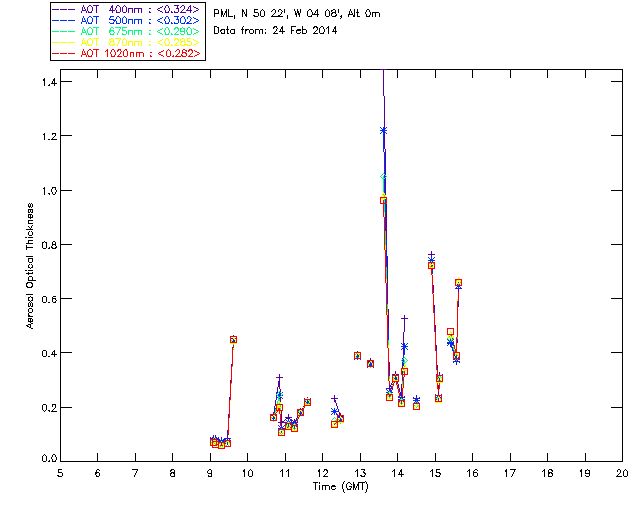Click the 0.8 y-axis tick label
This screenshot has width=640, height=512.
(x=49, y=245)
